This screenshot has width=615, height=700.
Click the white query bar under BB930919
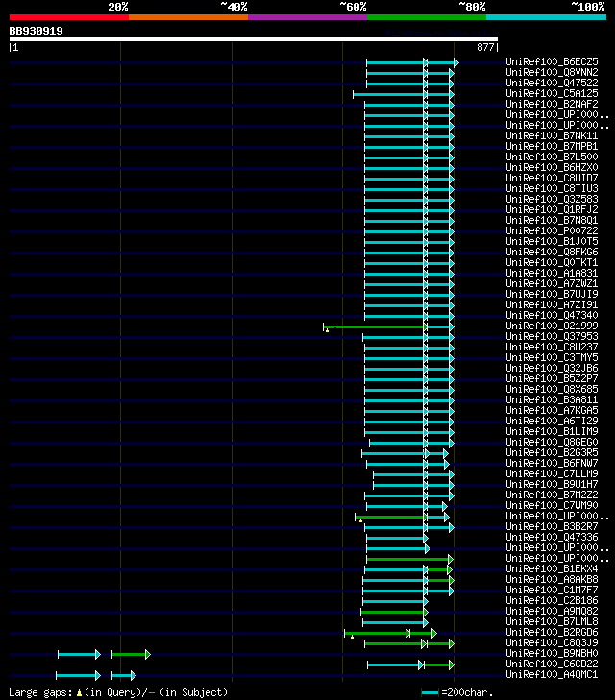tap(254, 39)
